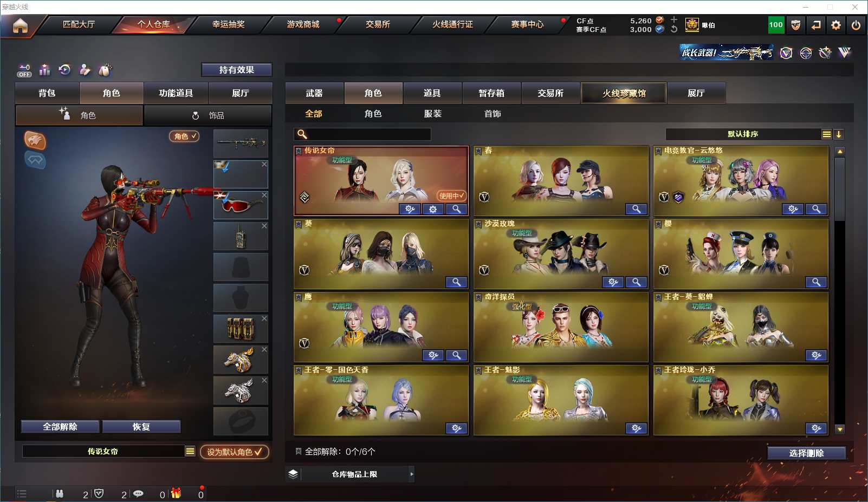Toggle the 全部解除 checkbox
This screenshot has height=502, width=868.
click(x=298, y=451)
